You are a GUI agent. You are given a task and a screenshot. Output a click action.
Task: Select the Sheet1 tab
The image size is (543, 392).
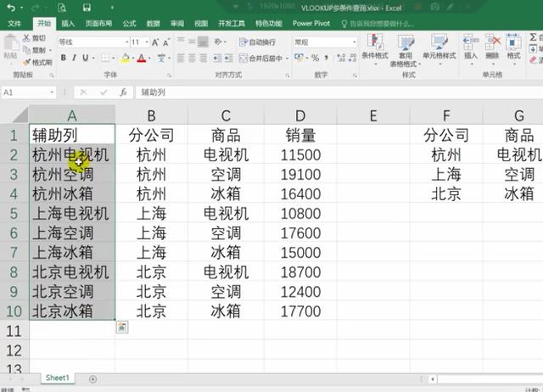point(58,378)
